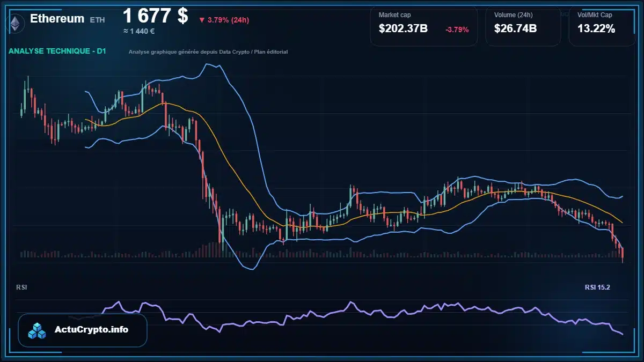Click the 3.79% (24h) change indicator

point(224,20)
